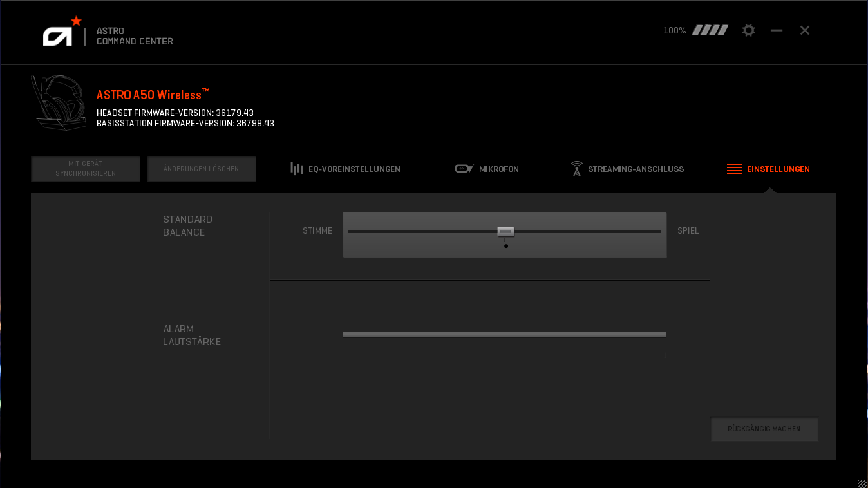
Task: Click the Standard Balance slider handle
Action: [505, 232]
